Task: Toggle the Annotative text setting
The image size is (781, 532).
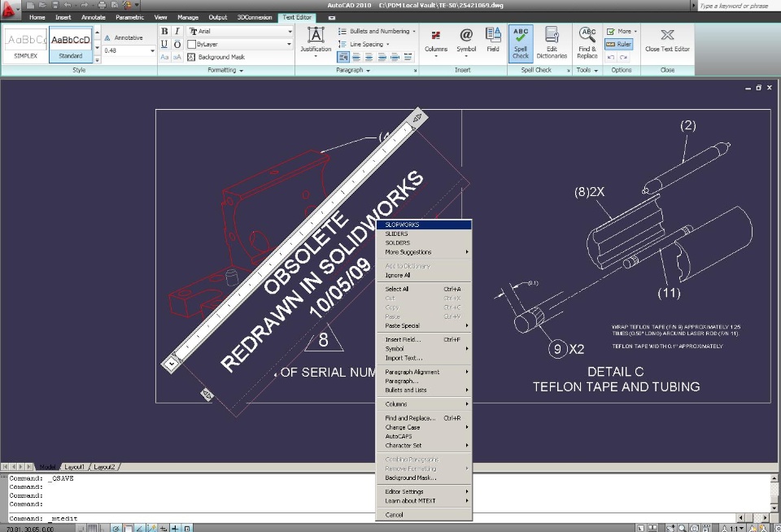Action: click(124, 38)
